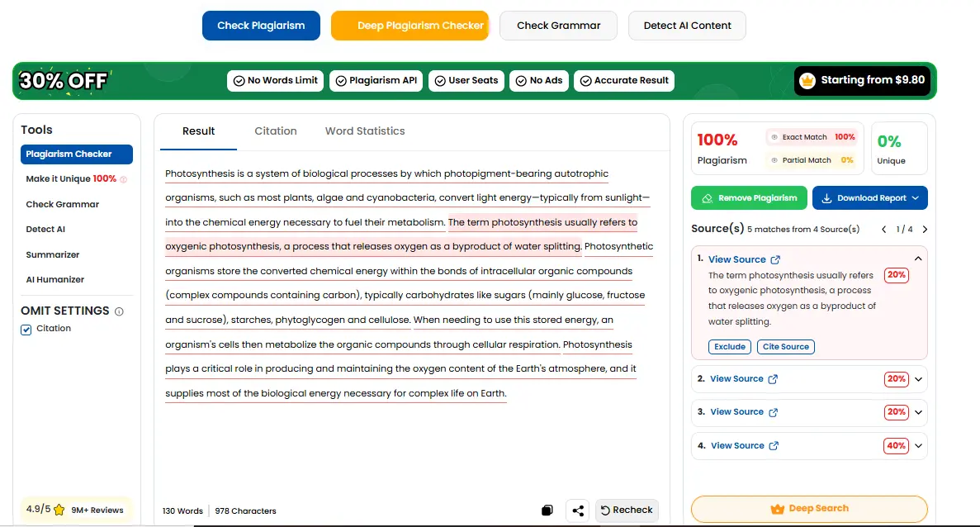Toggle the Citation omit checkbox
The width and height of the screenshot is (980, 527).
26,330
